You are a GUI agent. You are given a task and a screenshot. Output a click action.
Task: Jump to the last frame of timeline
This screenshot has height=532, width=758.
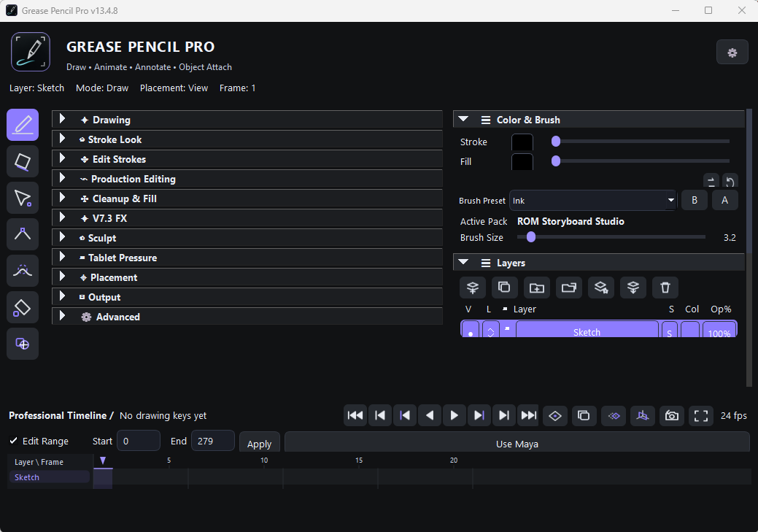(528, 415)
